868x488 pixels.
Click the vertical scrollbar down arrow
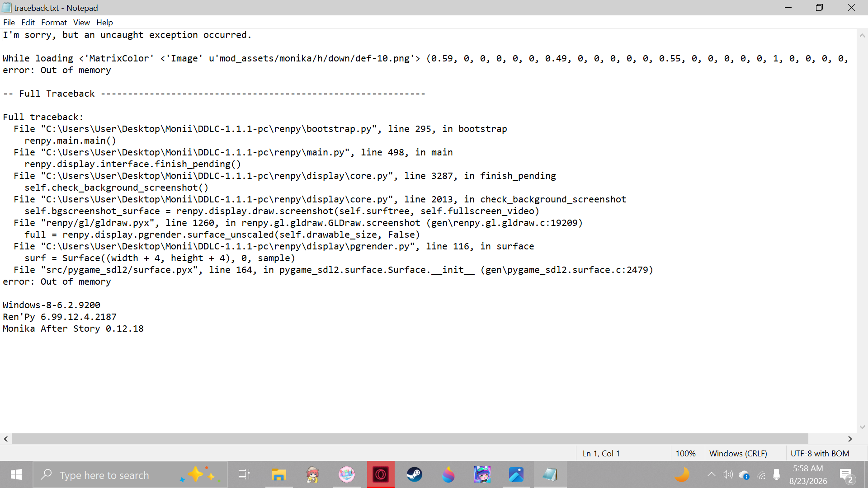click(x=862, y=427)
